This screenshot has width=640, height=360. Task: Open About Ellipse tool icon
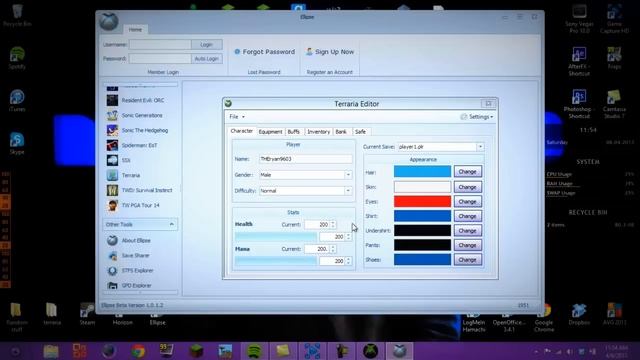click(112, 240)
